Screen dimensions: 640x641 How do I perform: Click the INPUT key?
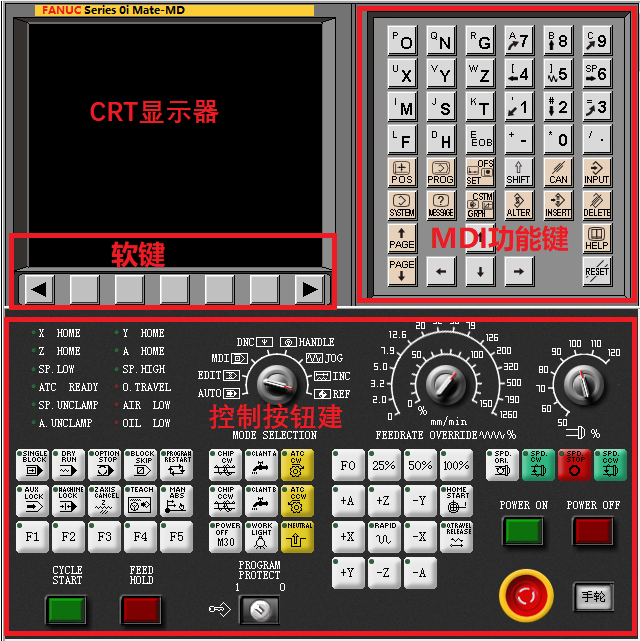597,173
